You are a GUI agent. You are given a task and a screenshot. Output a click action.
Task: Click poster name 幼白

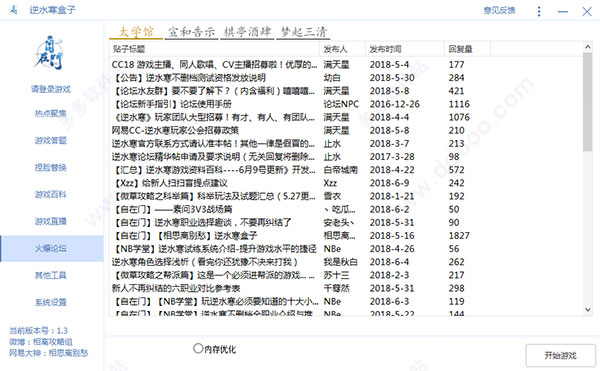click(x=332, y=78)
